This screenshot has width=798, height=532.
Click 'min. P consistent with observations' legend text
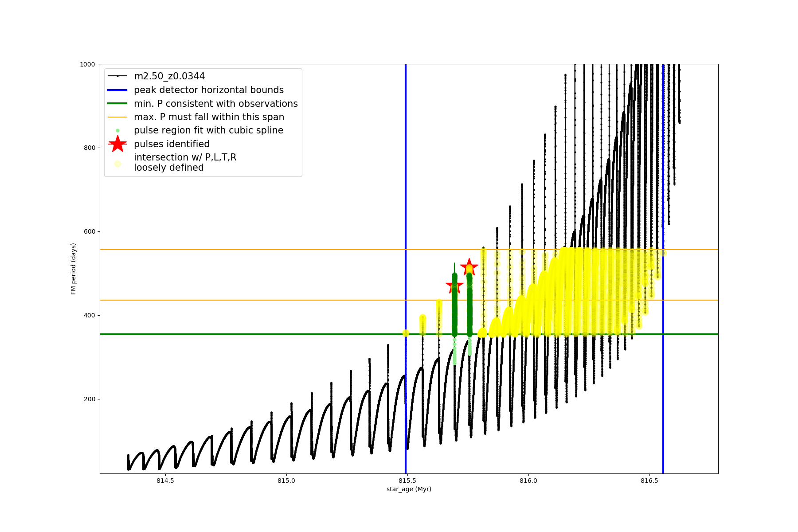216,104
